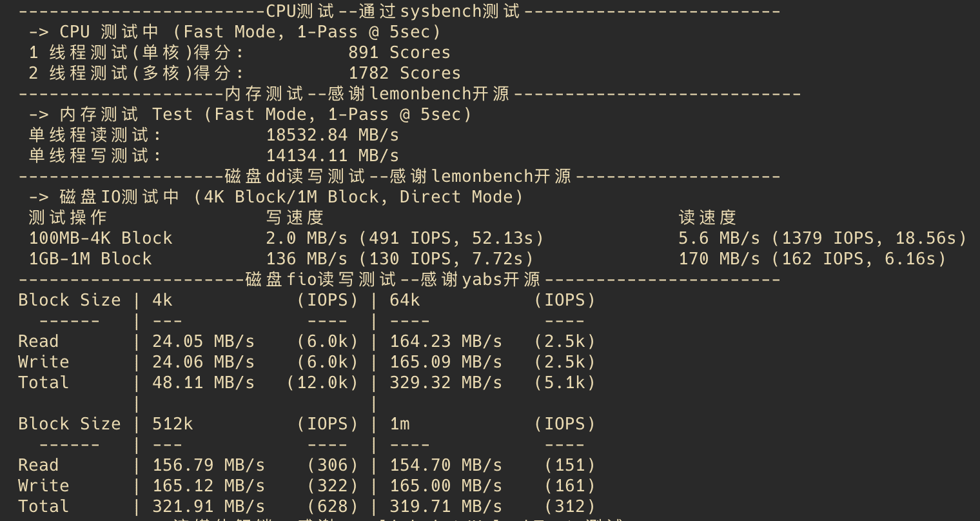Image resolution: width=980 pixels, height=521 pixels.
Task: Click the memory read speed 18532.84 MB/s
Action: [x=332, y=135]
